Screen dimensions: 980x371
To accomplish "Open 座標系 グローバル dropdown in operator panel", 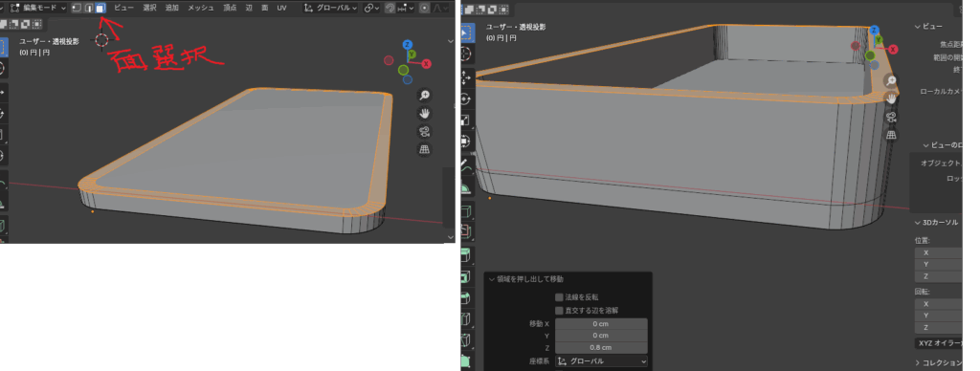I will pos(601,361).
